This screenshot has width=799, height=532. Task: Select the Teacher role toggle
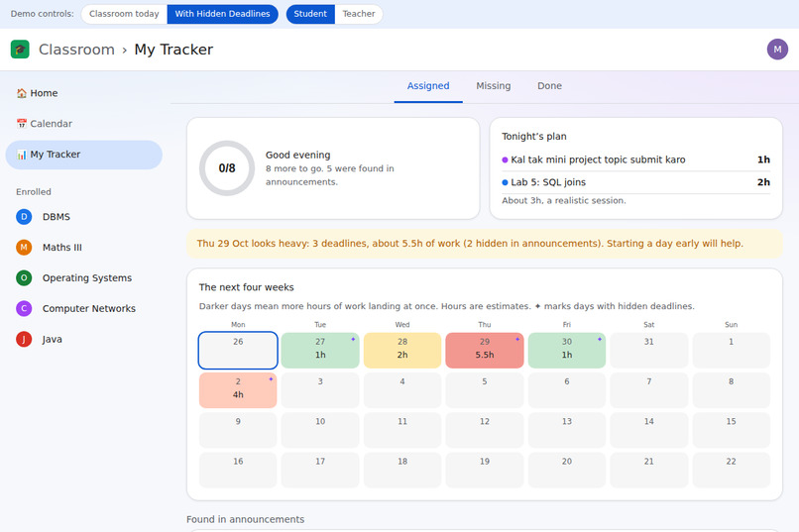pyautogui.click(x=359, y=14)
